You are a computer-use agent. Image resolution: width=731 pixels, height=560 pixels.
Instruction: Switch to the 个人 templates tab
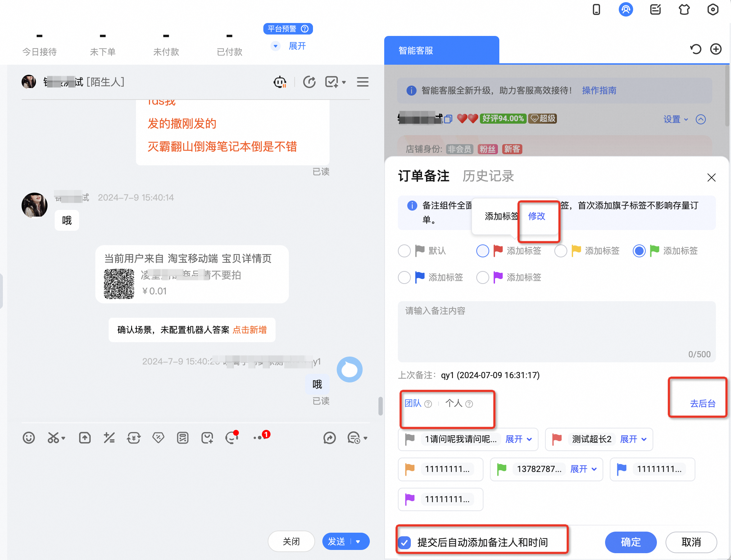point(454,403)
